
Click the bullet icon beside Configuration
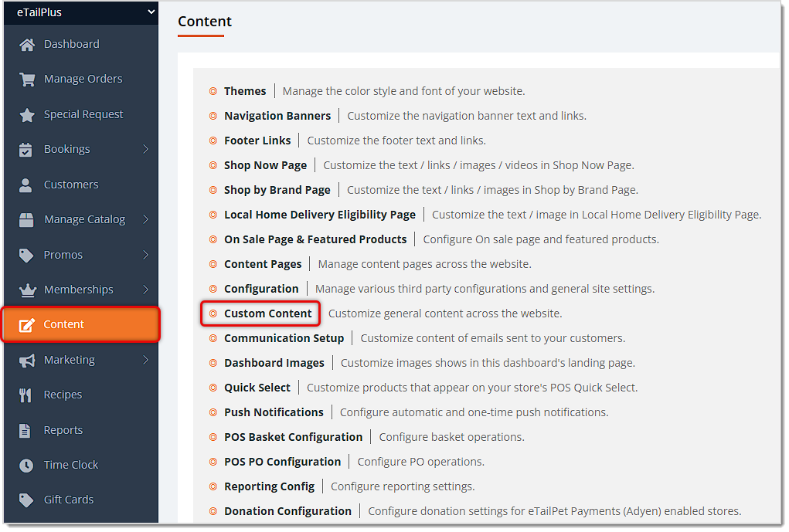[213, 289]
